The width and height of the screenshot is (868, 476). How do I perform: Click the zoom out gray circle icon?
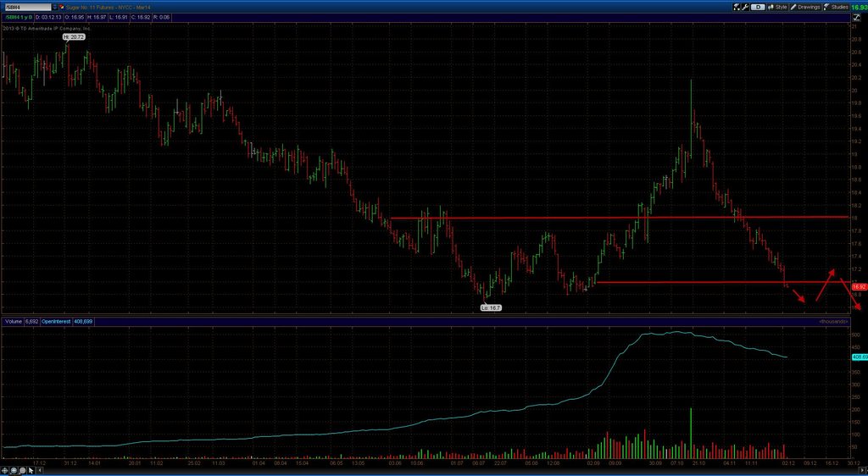tap(23, 470)
